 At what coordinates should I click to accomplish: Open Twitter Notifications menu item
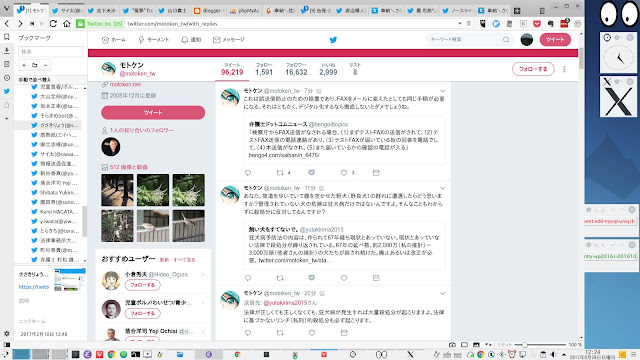(191, 40)
